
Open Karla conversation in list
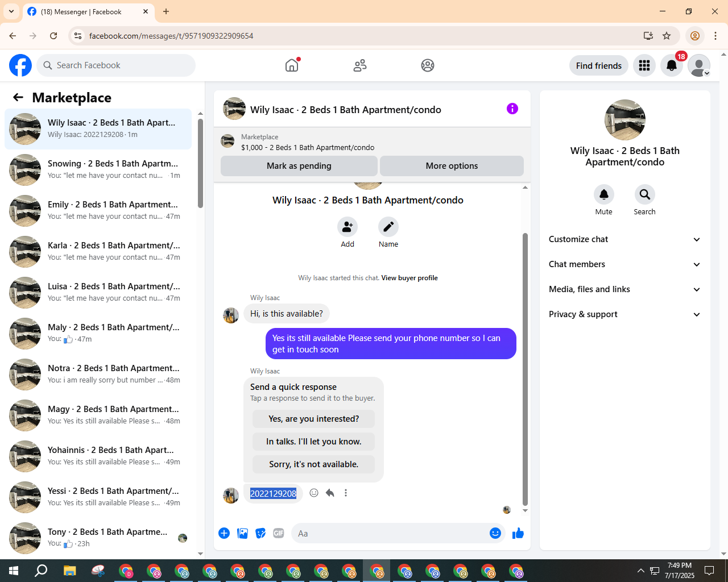98,252
